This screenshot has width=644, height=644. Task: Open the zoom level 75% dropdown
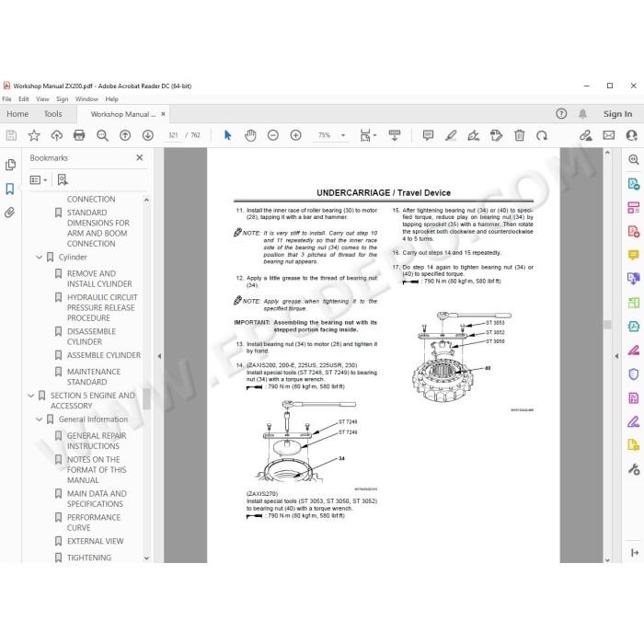point(343,135)
